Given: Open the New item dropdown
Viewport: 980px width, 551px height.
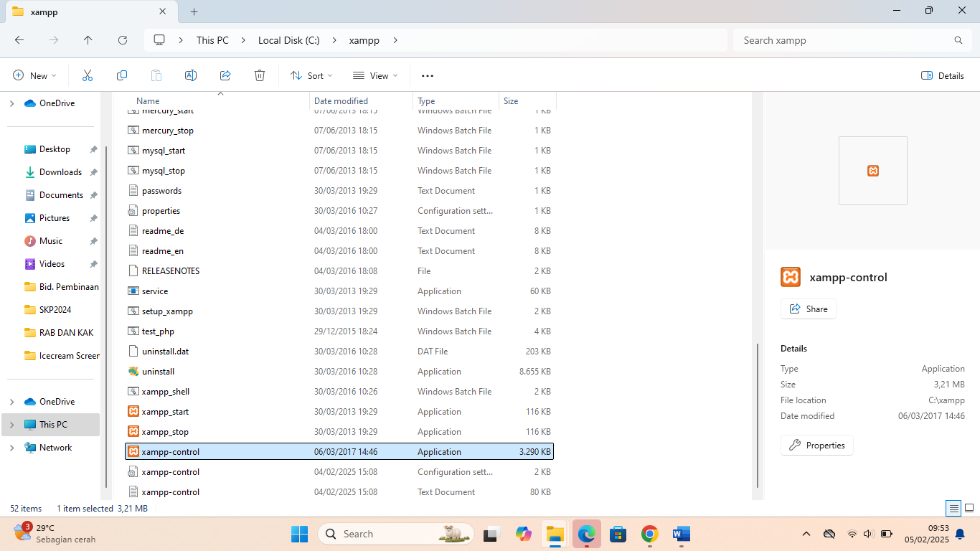Looking at the screenshot, I should pos(34,75).
